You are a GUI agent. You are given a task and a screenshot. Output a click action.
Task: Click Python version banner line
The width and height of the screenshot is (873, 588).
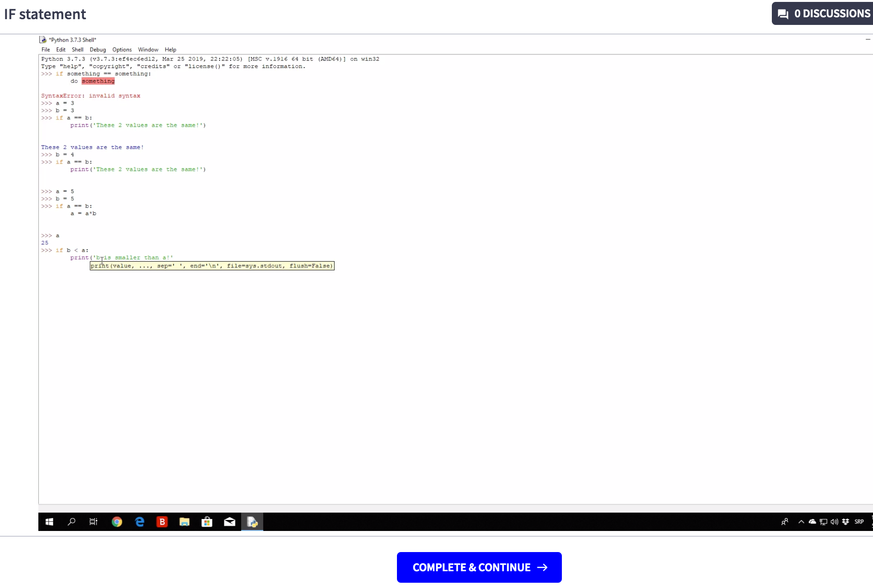point(210,59)
